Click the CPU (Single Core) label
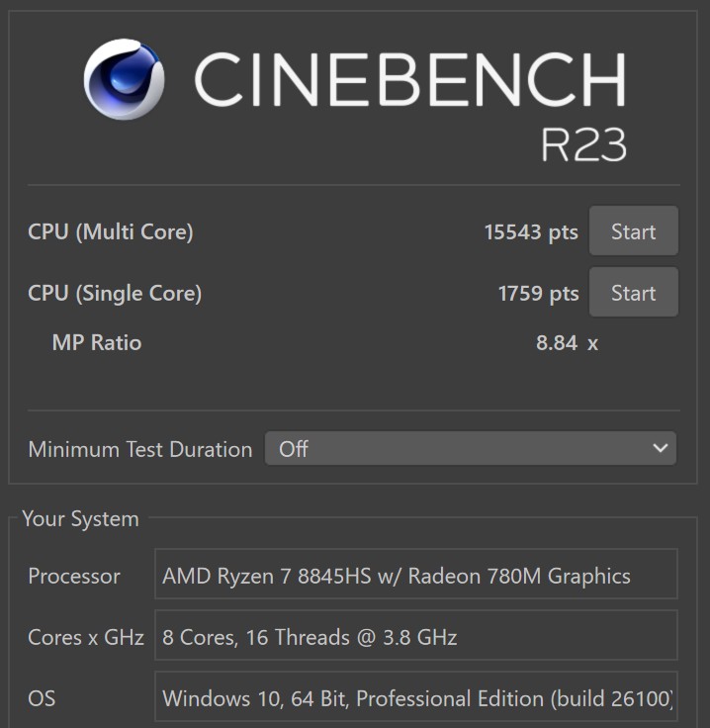The image size is (710, 728). point(115,294)
